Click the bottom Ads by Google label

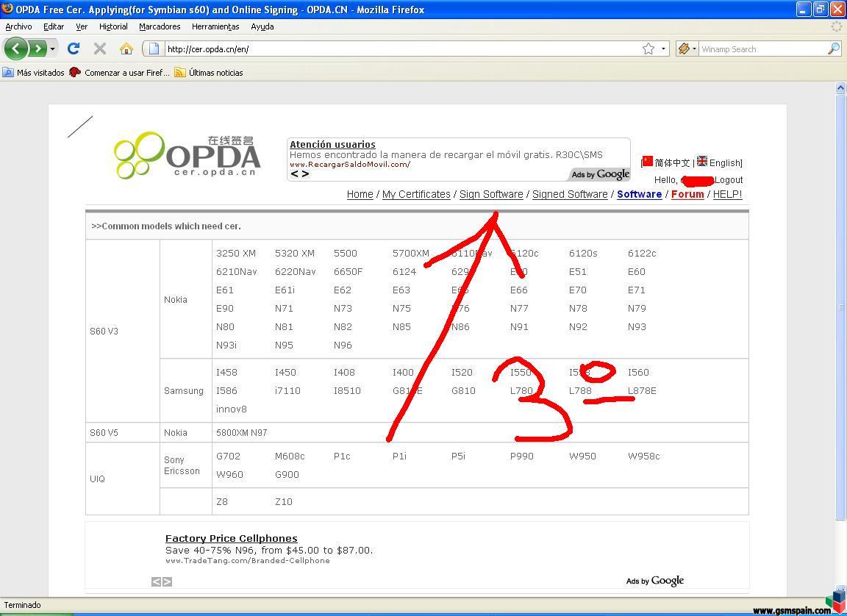click(654, 581)
